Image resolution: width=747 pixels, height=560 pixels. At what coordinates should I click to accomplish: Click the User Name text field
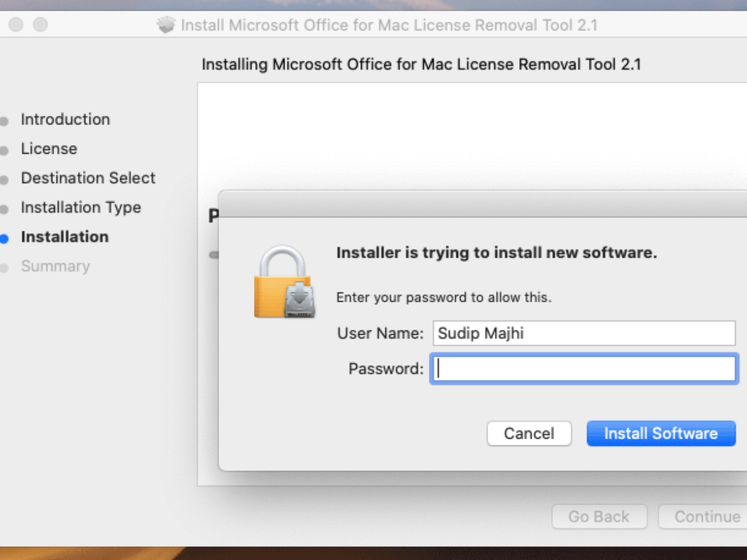tap(583, 334)
